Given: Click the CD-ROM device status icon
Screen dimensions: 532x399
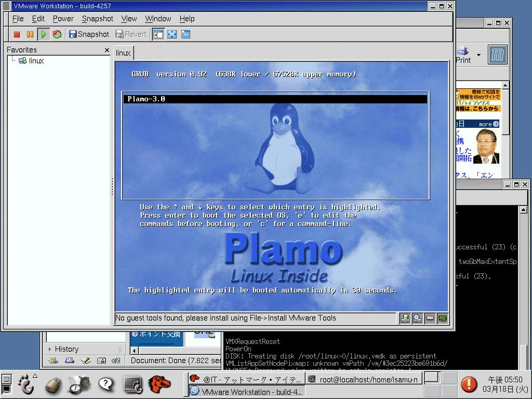Looking at the screenshot, I should click(418, 318).
